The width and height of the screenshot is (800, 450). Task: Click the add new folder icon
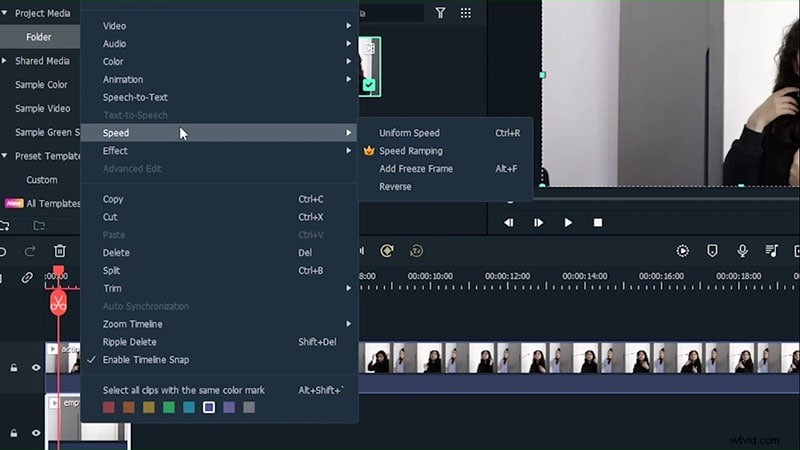click(x=5, y=226)
